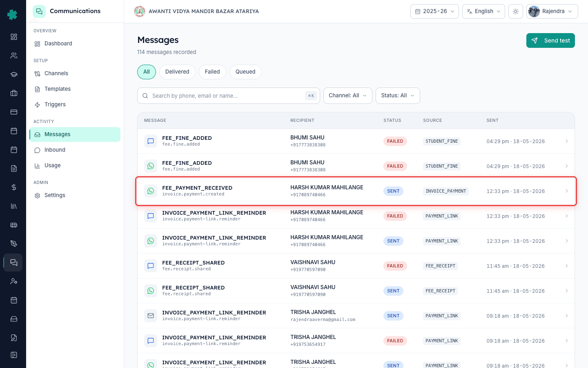Open the Status: All filter dropdown
This screenshot has width=588, height=368.
coord(398,96)
